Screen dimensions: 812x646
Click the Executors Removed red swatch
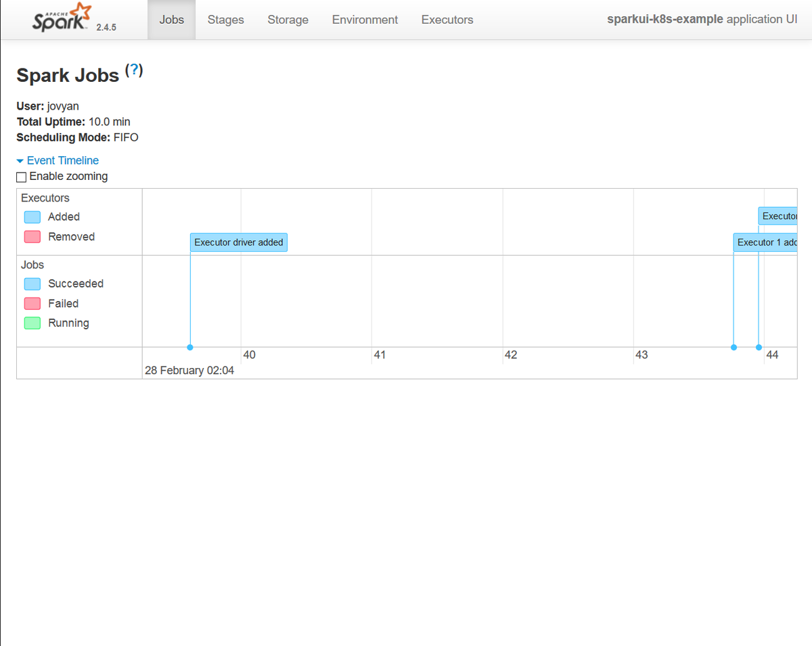(x=32, y=237)
